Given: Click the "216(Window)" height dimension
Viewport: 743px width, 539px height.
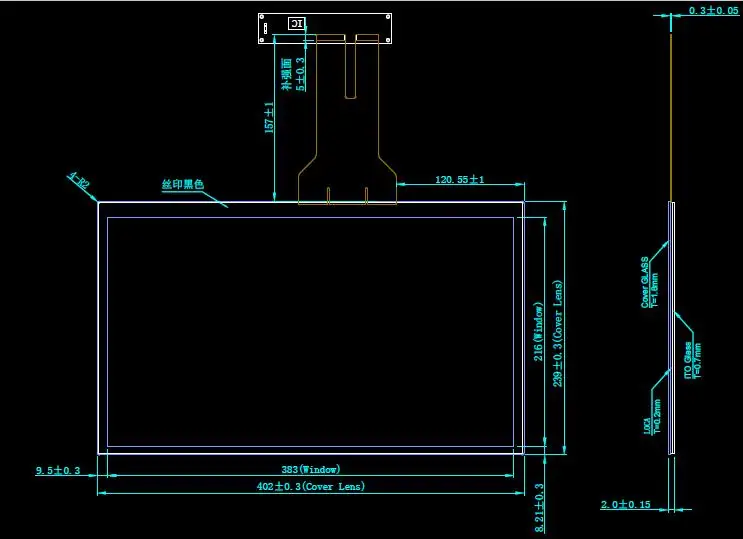Looking at the screenshot, I should click(538, 331).
